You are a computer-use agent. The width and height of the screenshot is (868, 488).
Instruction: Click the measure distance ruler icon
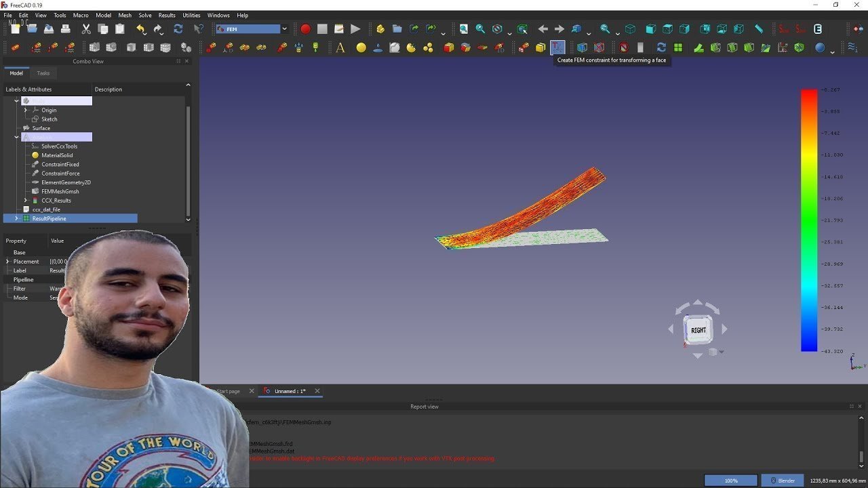coord(758,29)
